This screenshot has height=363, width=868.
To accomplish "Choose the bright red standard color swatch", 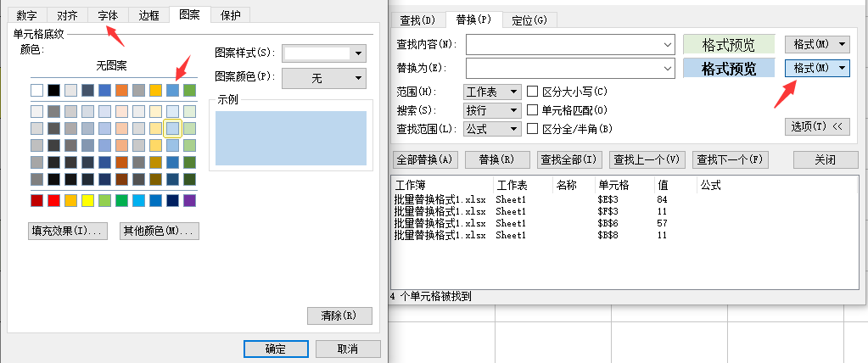I will pyautogui.click(x=53, y=200).
